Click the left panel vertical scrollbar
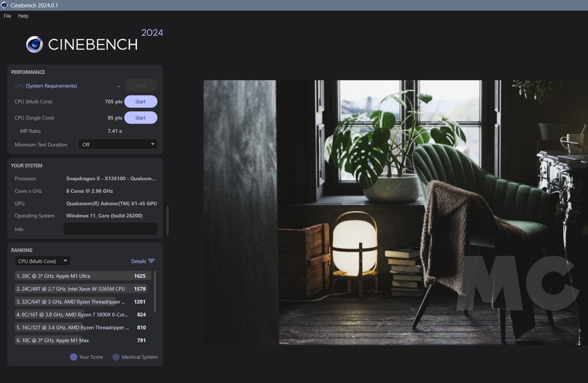Viewport: 588px width, 383px height. [168, 220]
